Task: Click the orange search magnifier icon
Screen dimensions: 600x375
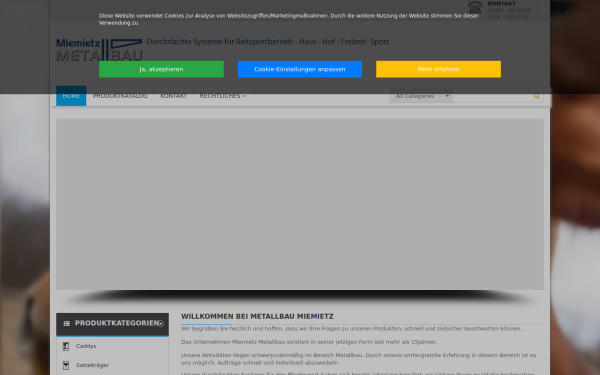Action: (536, 96)
